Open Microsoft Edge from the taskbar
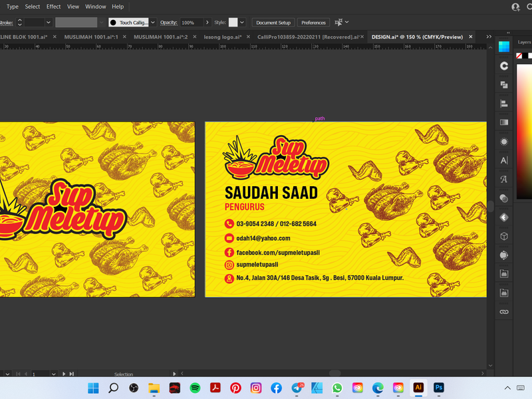Screen dimensions: 532x399 click(378, 388)
